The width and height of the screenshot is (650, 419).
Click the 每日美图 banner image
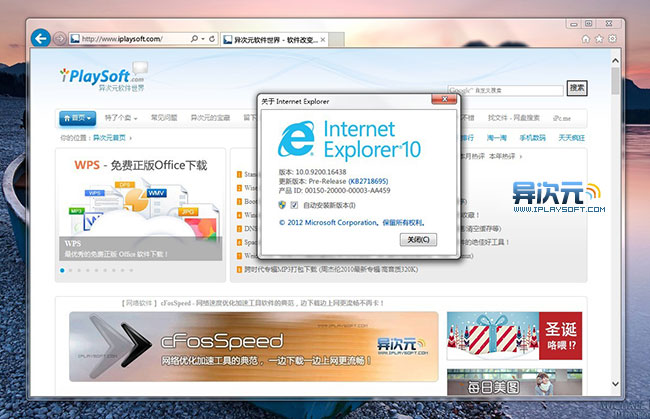click(514, 382)
